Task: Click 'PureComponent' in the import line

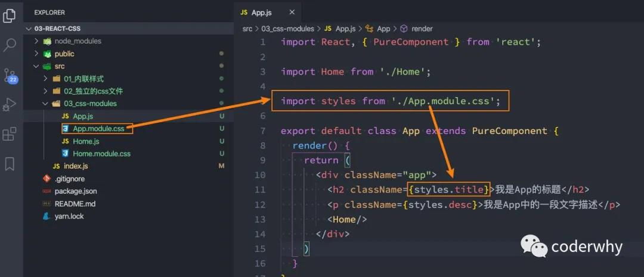Action: tap(411, 42)
